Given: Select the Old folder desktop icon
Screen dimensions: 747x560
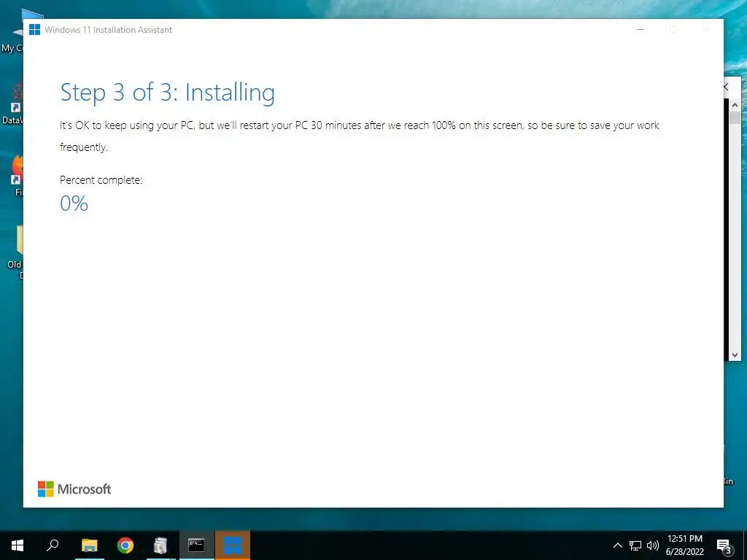Looking at the screenshot, I should coord(15,252).
